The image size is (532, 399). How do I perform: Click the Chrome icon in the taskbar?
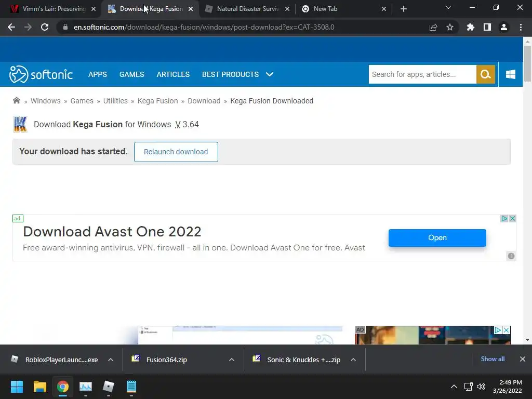(63, 387)
